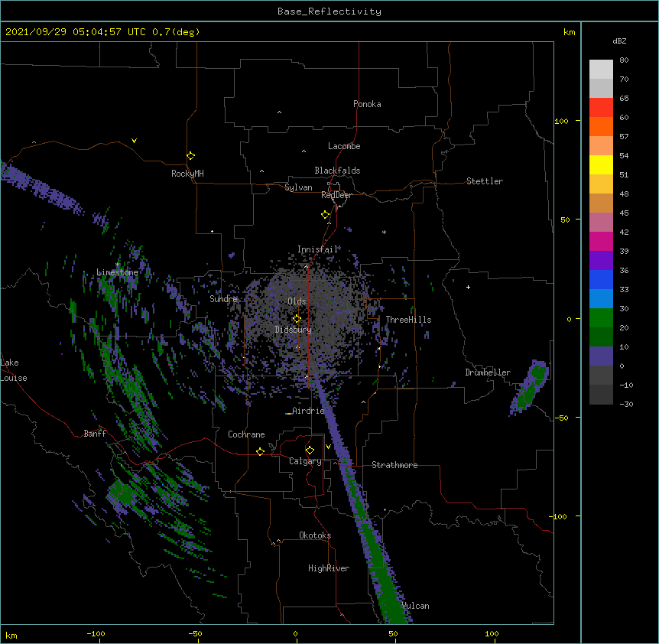Click the yellow radar site marker near Olds
Screen dimensions: 659x644
tap(297, 319)
